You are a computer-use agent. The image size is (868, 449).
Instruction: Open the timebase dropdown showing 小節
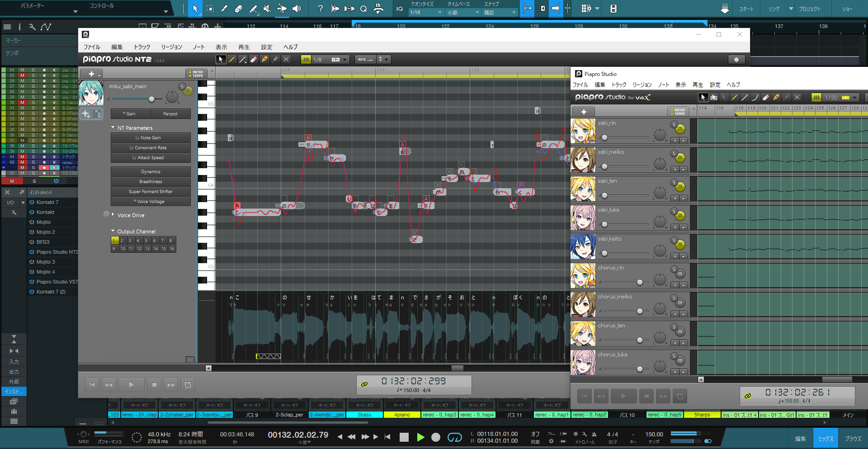point(463,13)
